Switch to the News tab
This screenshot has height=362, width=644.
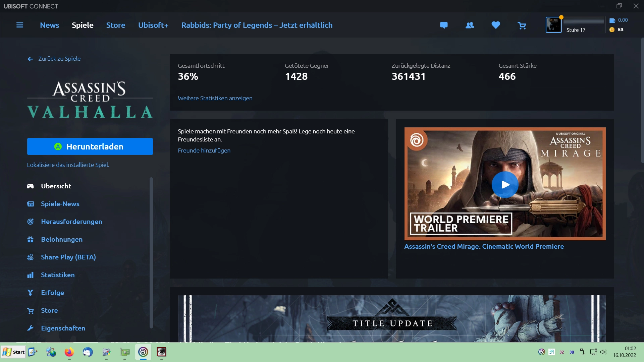click(50, 25)
